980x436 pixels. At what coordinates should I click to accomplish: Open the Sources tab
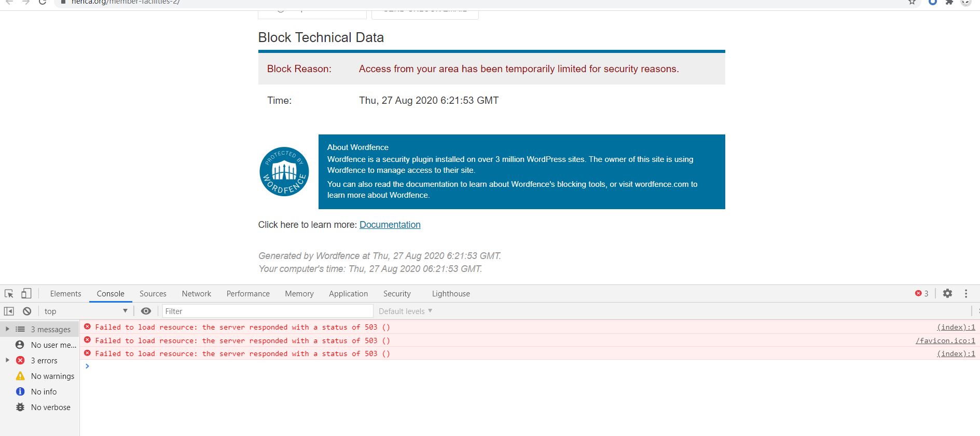click(x=153, y=294)
